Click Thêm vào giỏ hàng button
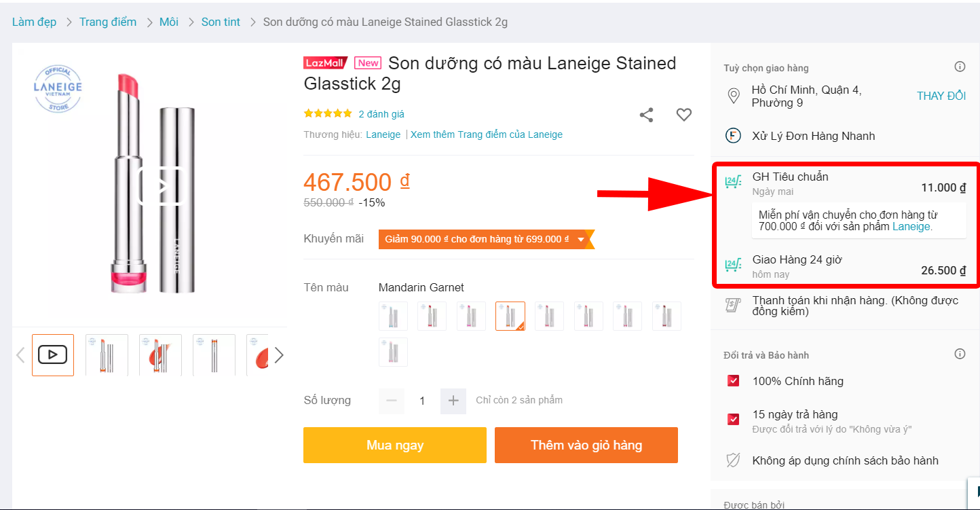 (x=586, y=445)
